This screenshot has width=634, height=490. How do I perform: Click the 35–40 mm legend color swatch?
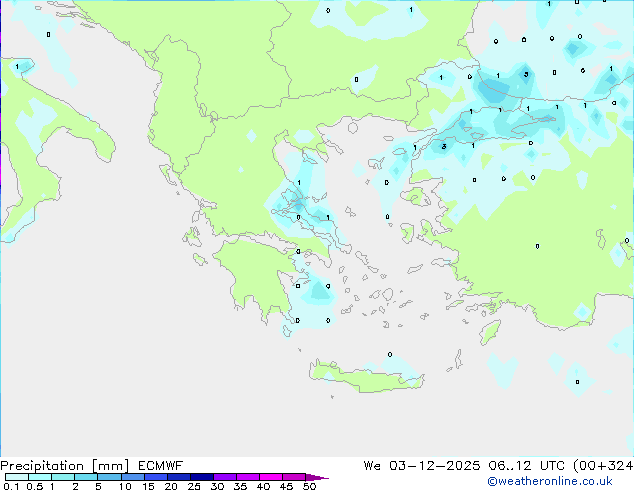[247, 477]
